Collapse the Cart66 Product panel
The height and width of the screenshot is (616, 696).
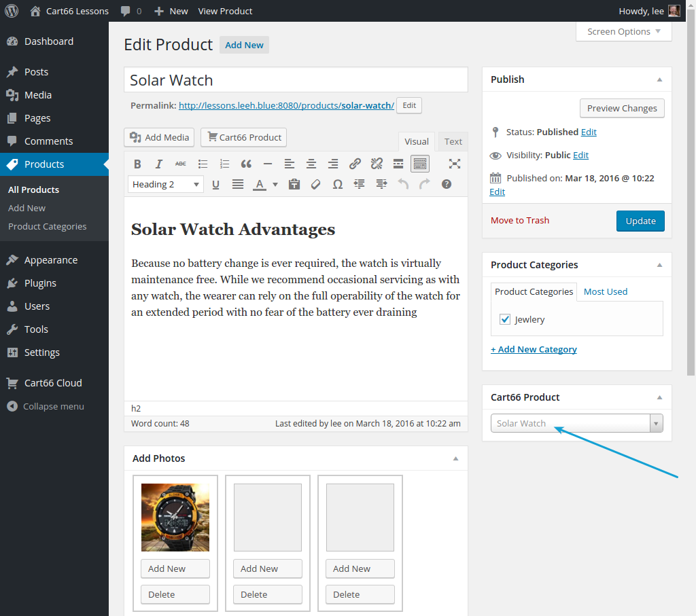click(659, 398)
